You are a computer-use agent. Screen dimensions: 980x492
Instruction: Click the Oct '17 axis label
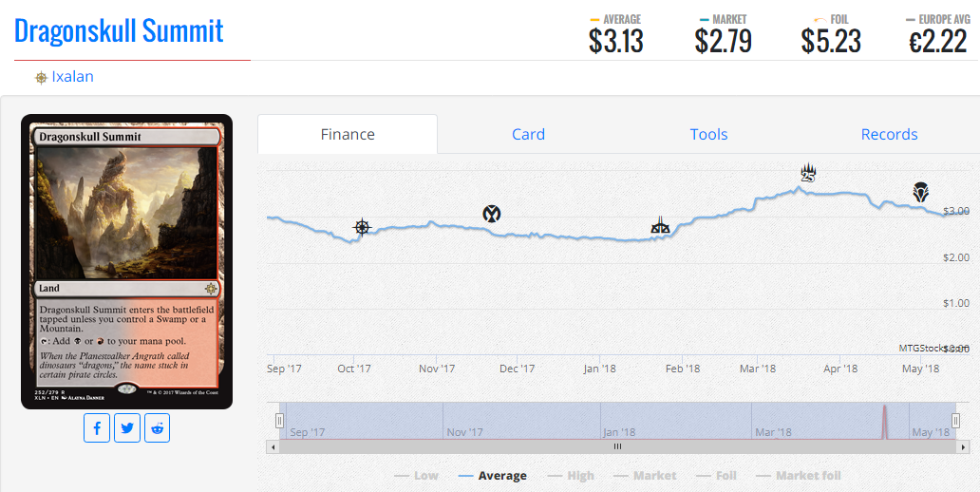point(354,369)
